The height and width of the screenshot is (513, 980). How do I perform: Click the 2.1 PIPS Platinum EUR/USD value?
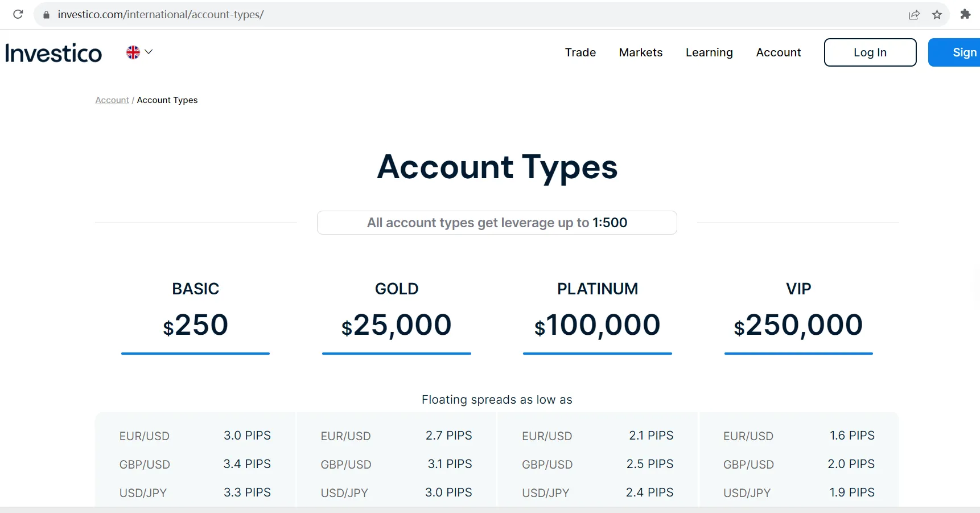click(x=651, y=436)
